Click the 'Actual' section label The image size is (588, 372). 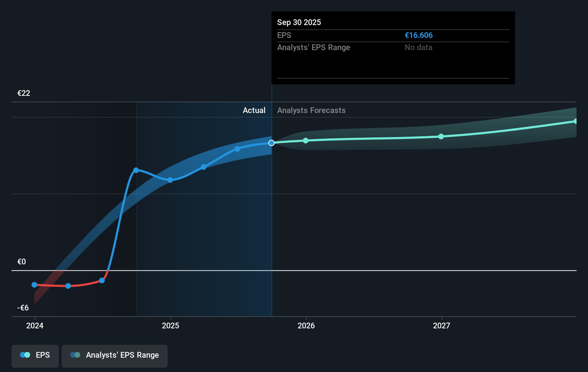(x=254, y=110)
